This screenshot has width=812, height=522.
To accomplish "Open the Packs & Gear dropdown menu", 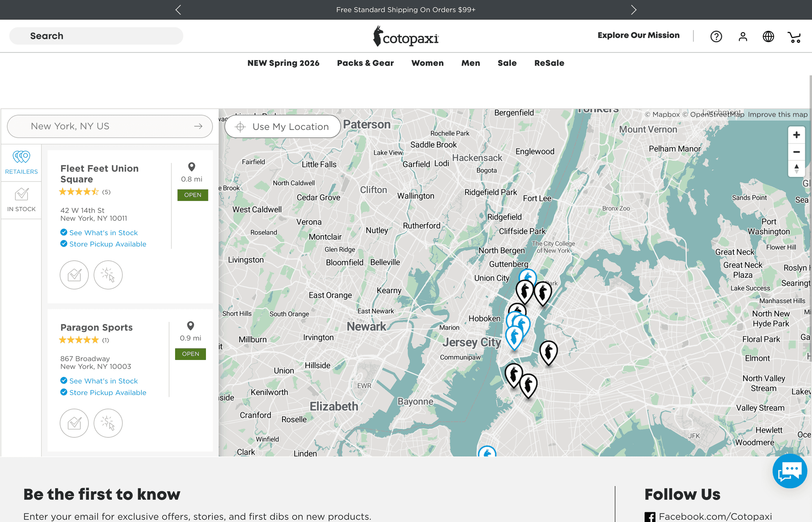I will click(365, 63).
